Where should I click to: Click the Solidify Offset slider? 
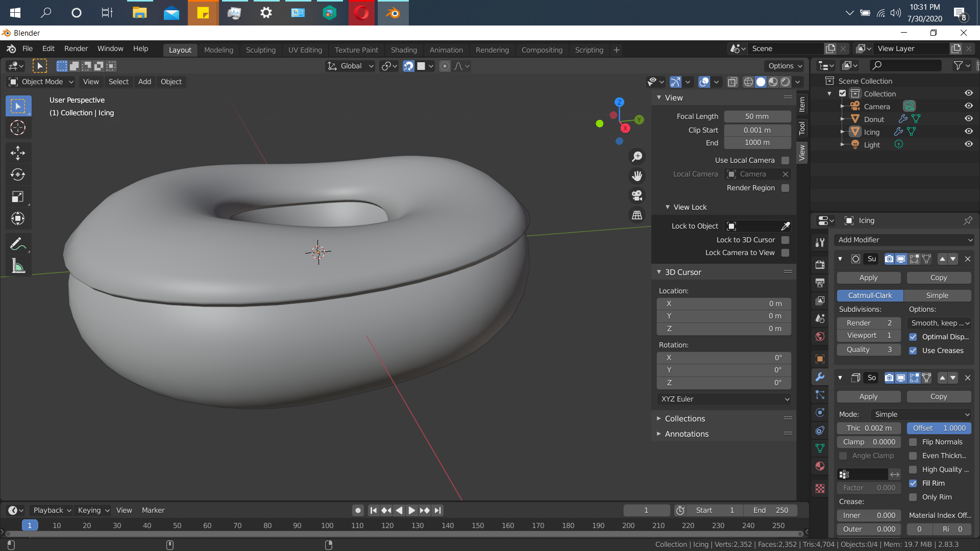tap(939, 428)
